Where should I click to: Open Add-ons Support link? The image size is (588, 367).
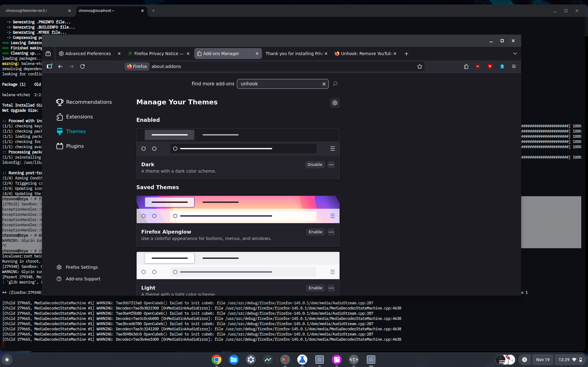[78, 279]
